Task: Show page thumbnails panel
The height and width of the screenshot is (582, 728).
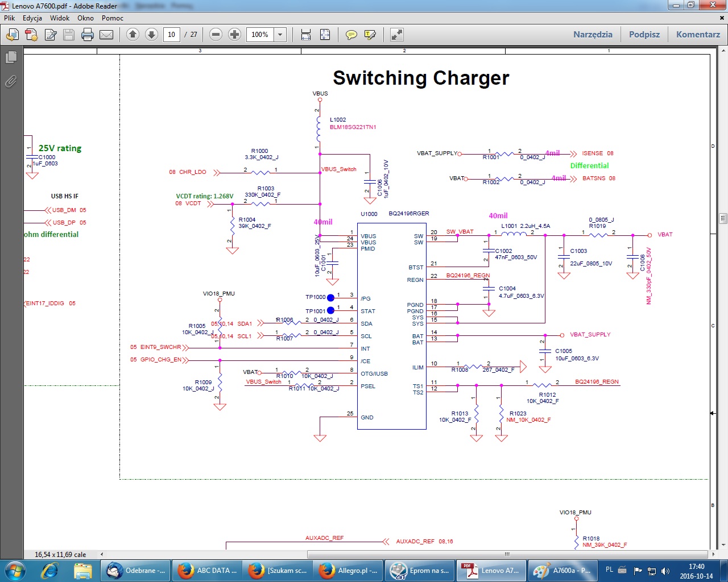Action: tap(11, 57)
